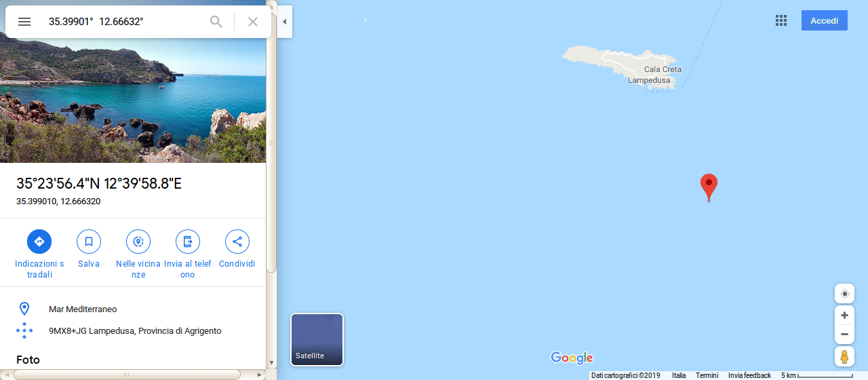Viewport: 868px width, 380px height.
Task: Show my location with the target button
Action: pos(844,294)
